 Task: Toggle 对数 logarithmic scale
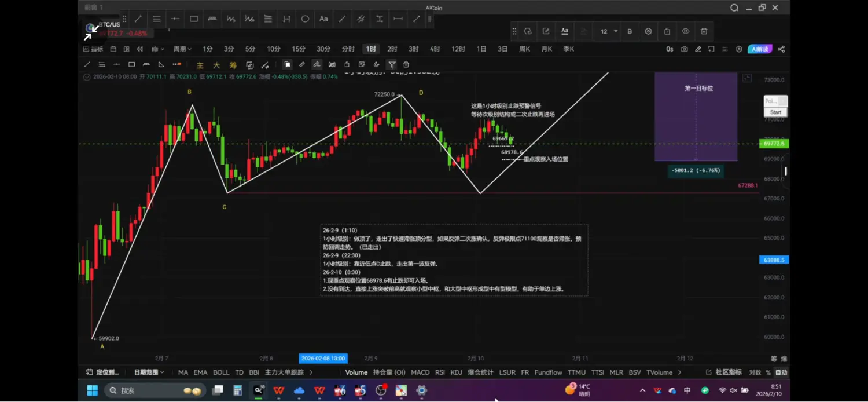pos(755,372)
